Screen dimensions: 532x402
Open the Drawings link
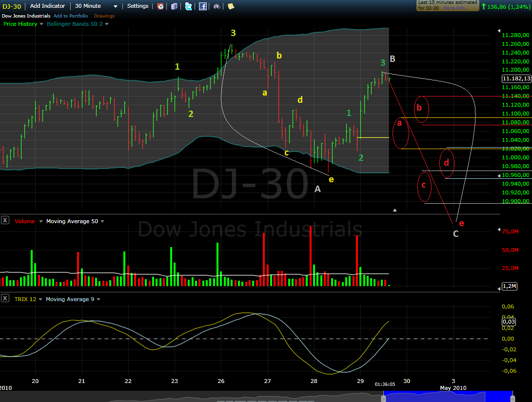pos(104,16)
